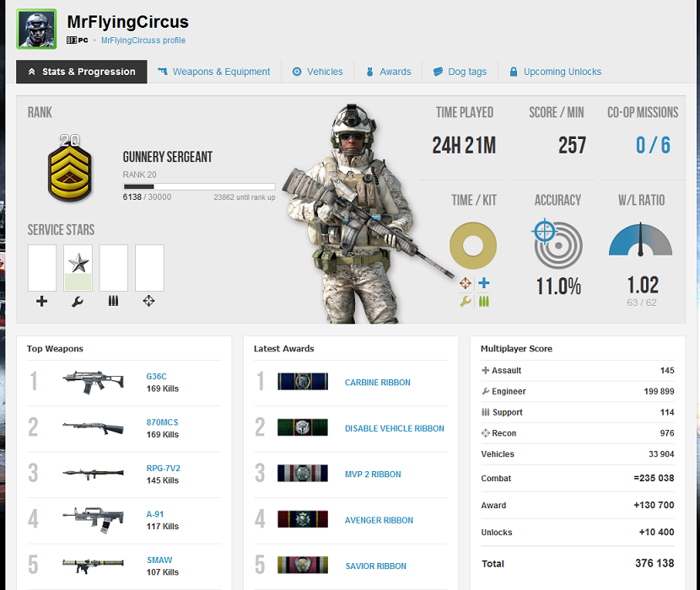Image resolution: width=700 pixels, height=590 pixels.
Task: Click the Savior Ribbon image
Action: (303, 565)
